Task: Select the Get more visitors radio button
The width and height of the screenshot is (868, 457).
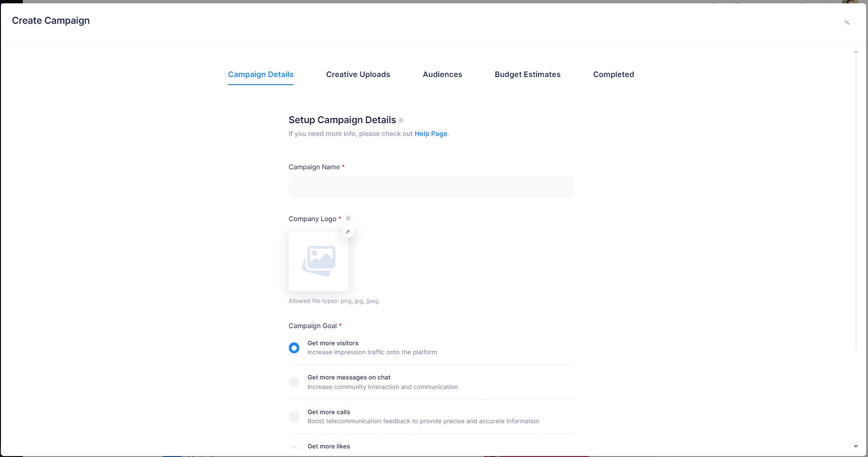Action: pos(294,348)
